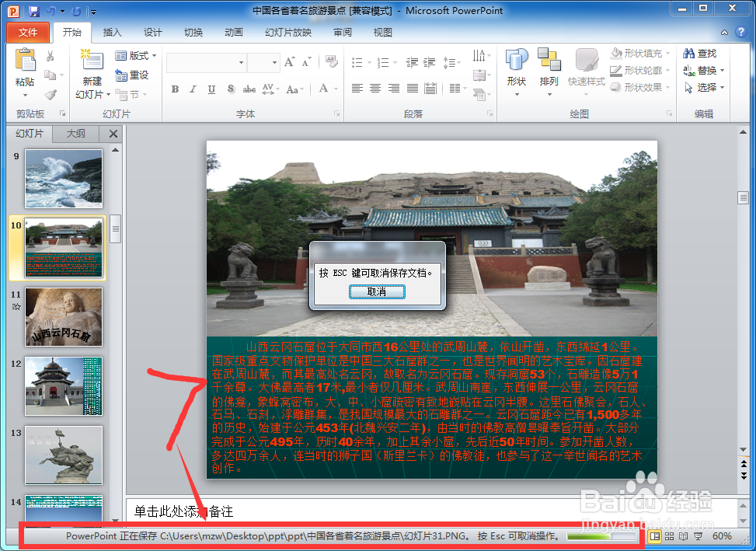Start Slide Show from status bar icon

point(698,536)
